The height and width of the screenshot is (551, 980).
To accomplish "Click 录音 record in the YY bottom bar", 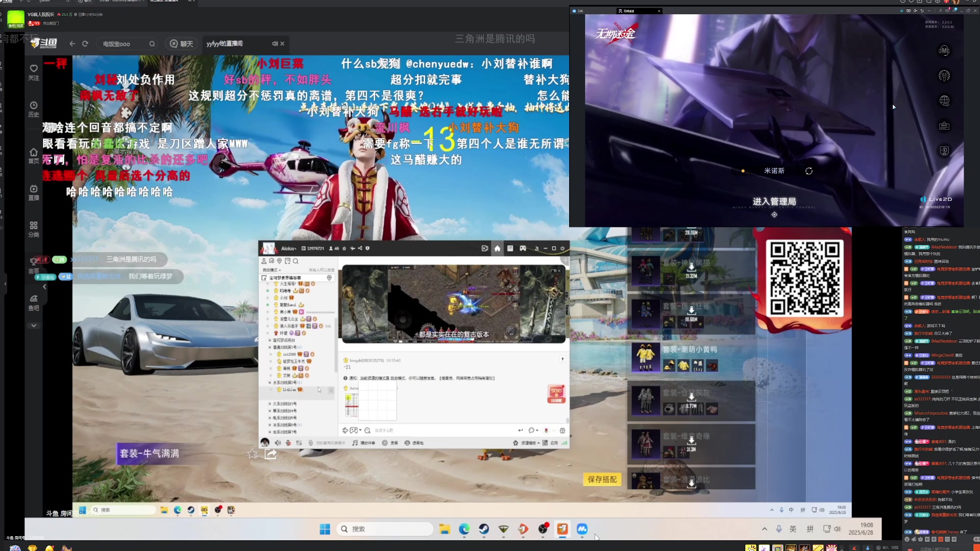I will (390, 443).
